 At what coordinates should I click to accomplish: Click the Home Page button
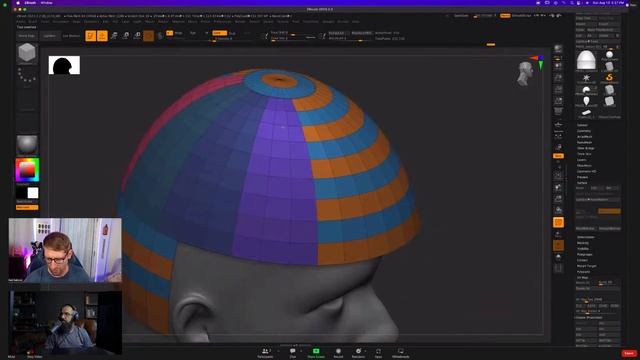point(27,36)
